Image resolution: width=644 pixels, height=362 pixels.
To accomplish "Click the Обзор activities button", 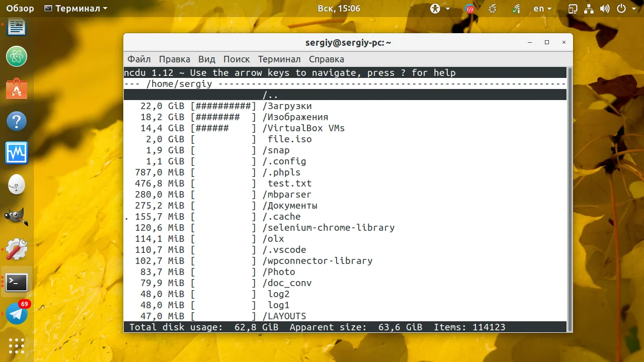I will tap(20, 9).
